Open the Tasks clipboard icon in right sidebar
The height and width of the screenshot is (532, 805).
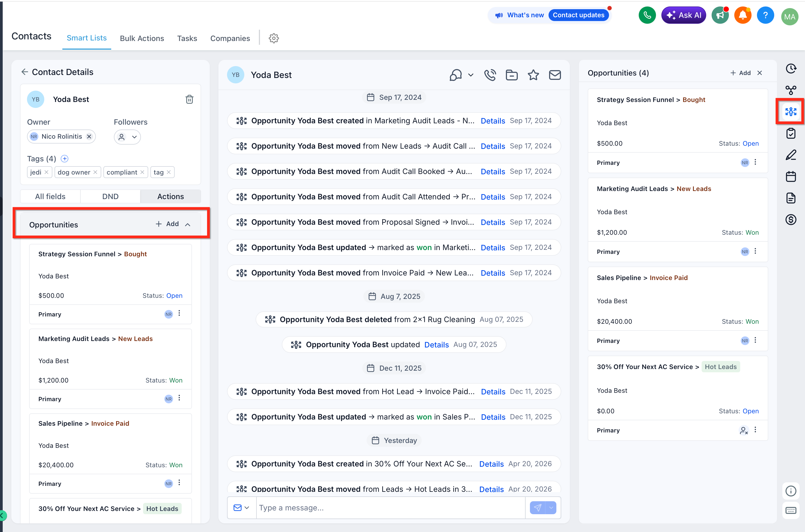click(x=790, y=133)
